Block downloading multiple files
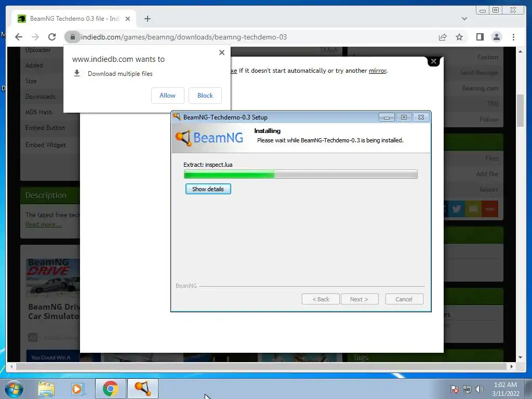Image resolution: width=532 pixels, height=399 pixels. point(205,96)
